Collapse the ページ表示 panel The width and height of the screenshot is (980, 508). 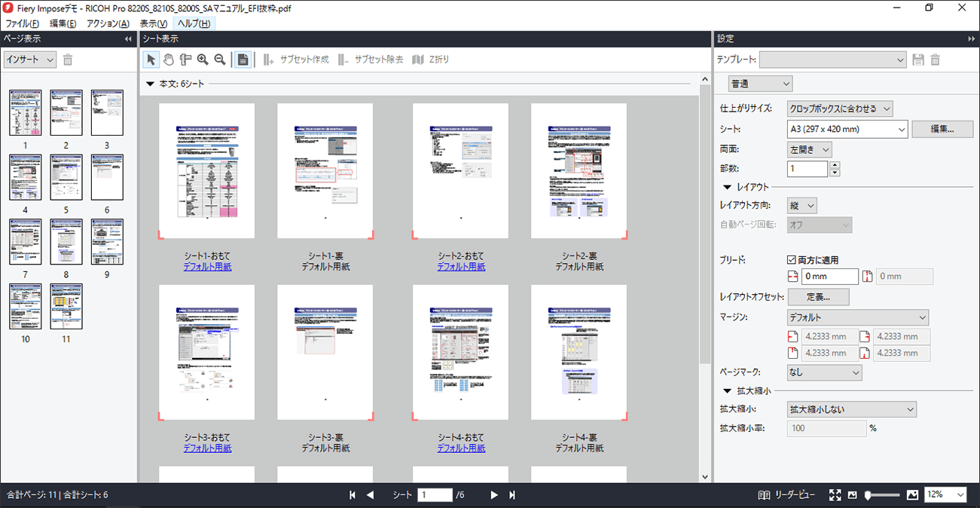pos(128,39)
